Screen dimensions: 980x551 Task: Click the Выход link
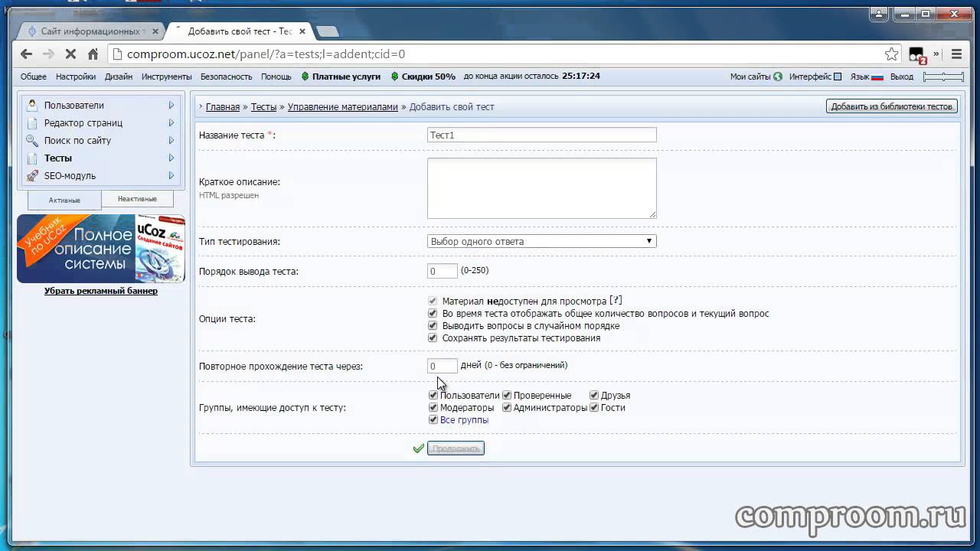coord(902,77)
